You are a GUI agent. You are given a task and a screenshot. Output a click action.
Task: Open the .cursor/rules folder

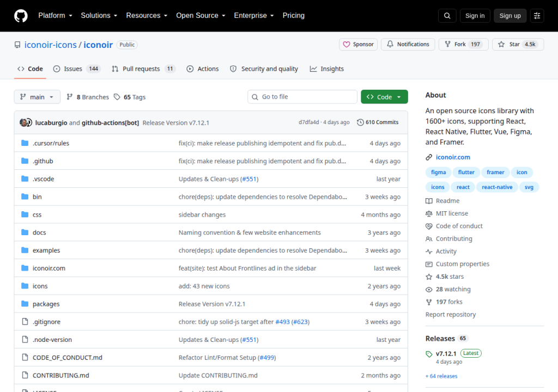(x=51, y=143)
